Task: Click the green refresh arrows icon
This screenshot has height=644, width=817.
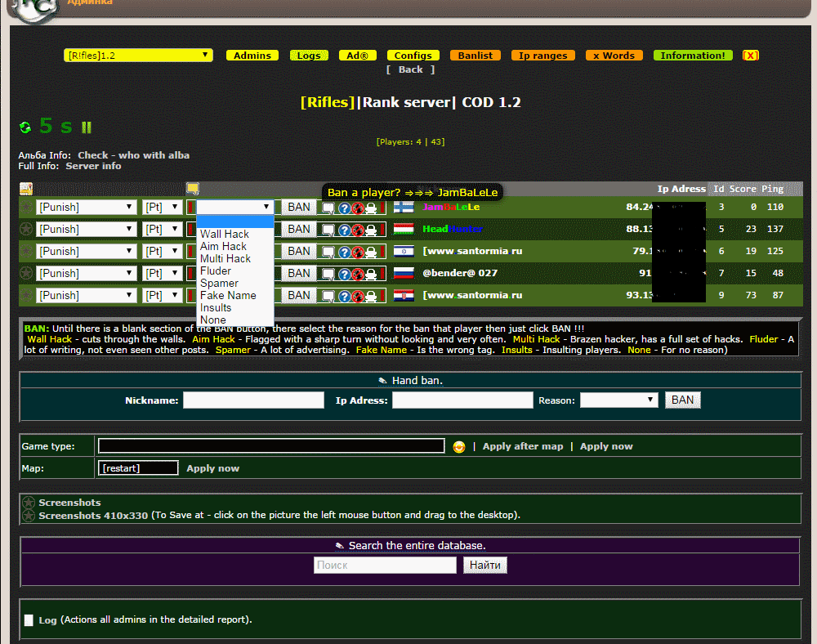Action: [x=25, y=127]
